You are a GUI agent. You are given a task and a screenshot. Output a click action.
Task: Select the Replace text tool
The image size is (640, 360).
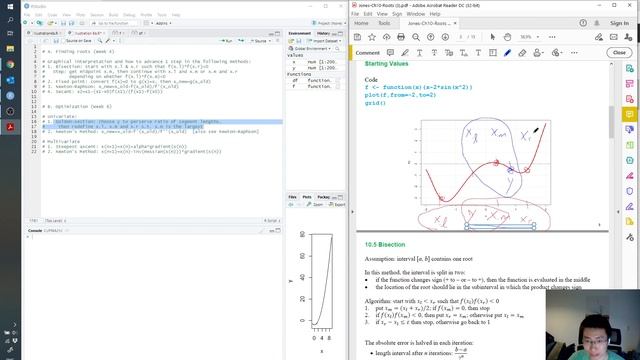(449, 53)
